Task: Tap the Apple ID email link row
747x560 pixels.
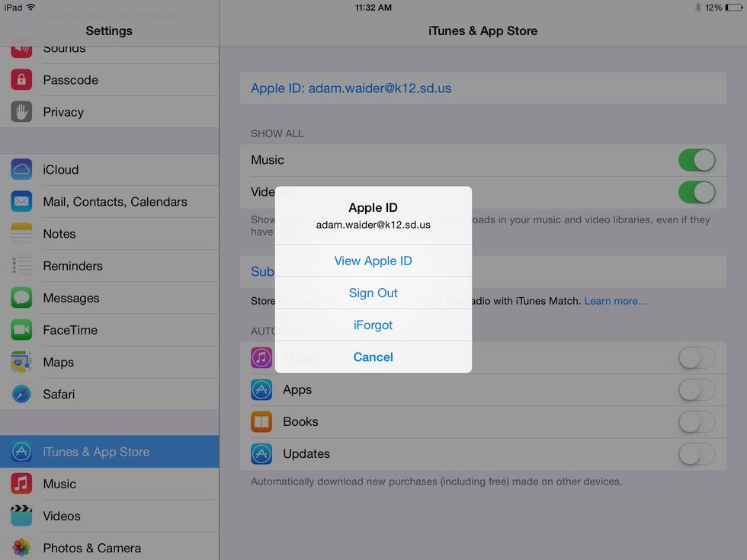Action: point(483,88)
